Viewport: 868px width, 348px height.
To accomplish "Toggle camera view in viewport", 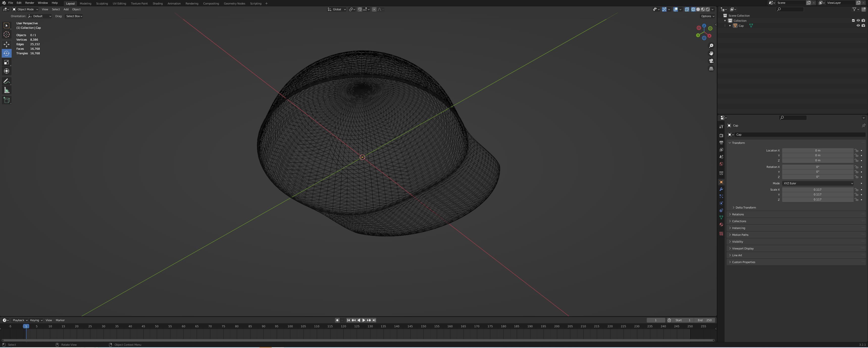I will point(711,61).
